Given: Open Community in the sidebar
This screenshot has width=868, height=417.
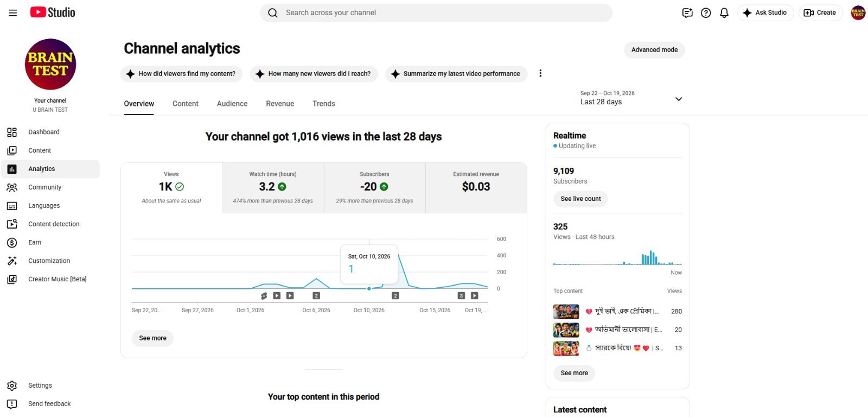Looking at the screenshot, I should point(50,187).
